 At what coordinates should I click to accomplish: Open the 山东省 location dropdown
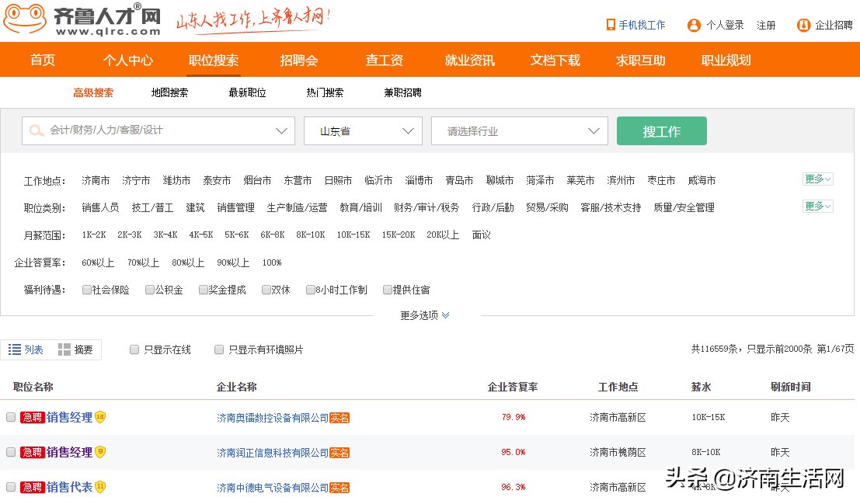363,130
